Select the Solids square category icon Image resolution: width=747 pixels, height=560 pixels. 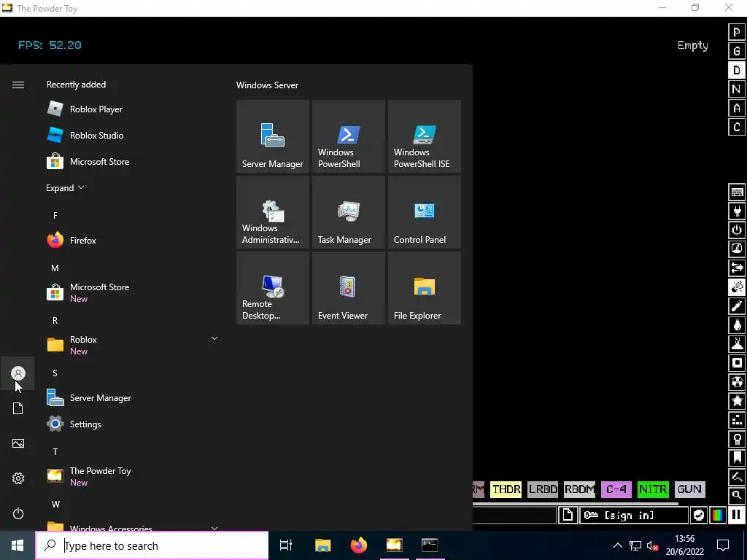[x=737, y=363]
